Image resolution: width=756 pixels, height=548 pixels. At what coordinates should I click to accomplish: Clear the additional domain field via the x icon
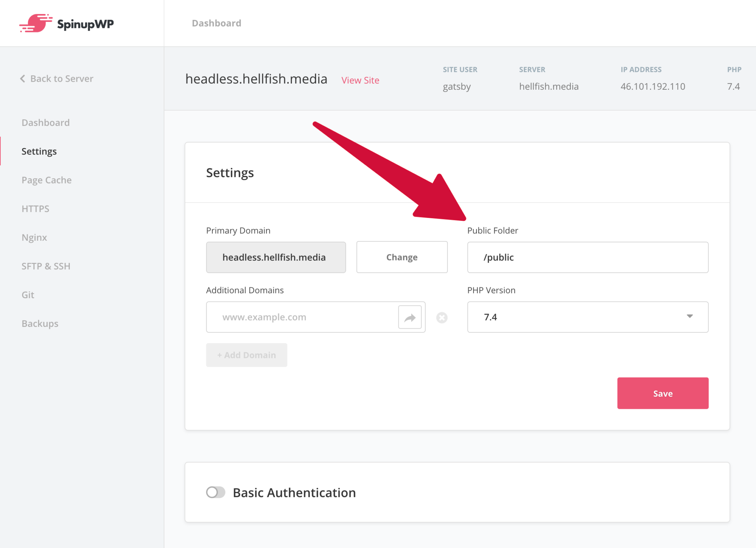[442, 317]
